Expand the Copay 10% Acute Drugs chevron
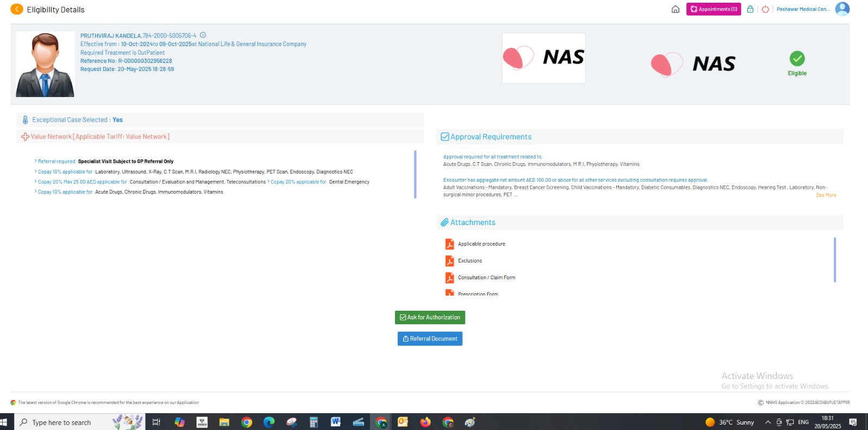Screen dimensions: 868x430 click(x=35, y=191)
